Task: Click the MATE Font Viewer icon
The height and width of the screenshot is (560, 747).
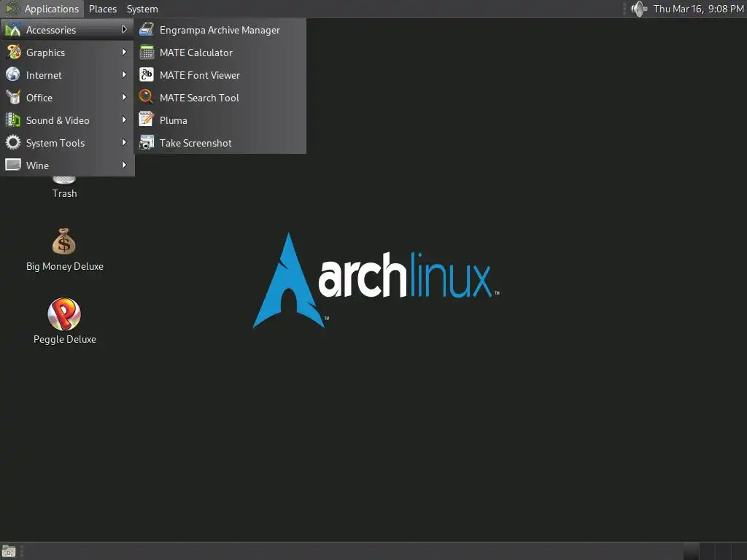Action: click(146, 74)
